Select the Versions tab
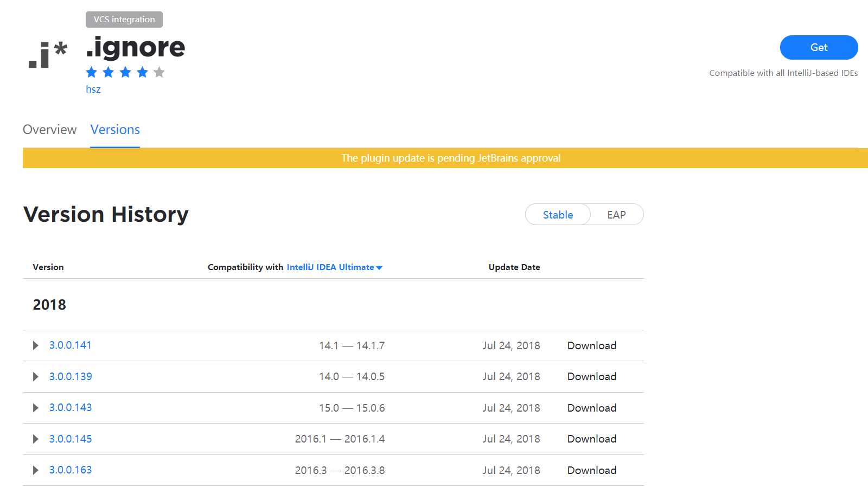Viewport: 868px width, 487px height. click(115, 130)
